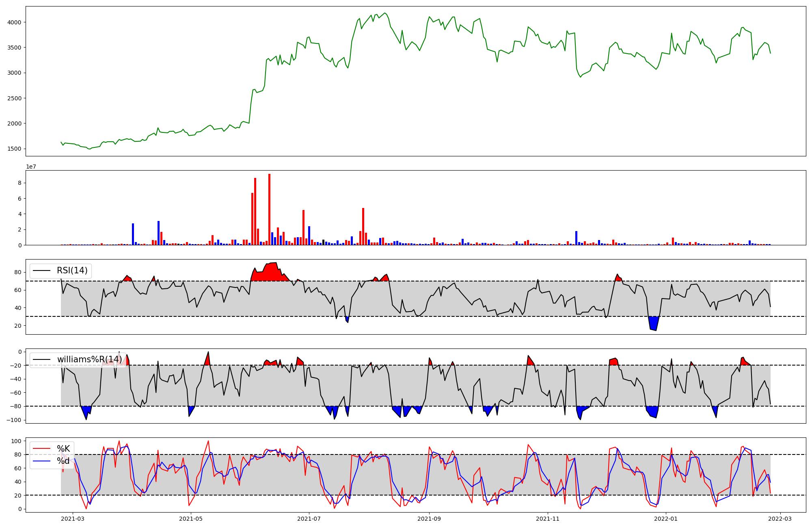Image resolution: width=812 pixels, height=528 pixels.
Task: Click the 2021-11 x-axis date label
Action: tap(548, 519)
